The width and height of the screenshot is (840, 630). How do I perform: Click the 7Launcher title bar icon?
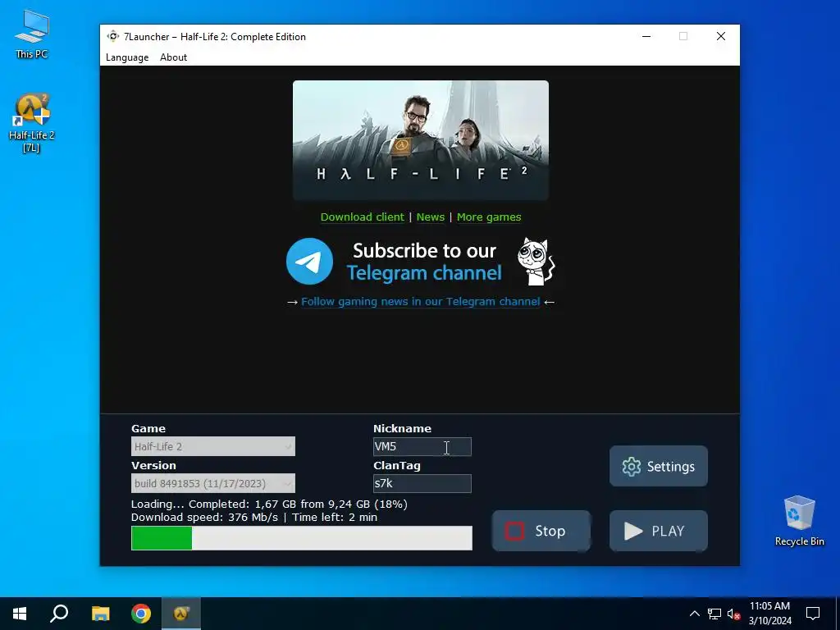(x=112, y=36)
